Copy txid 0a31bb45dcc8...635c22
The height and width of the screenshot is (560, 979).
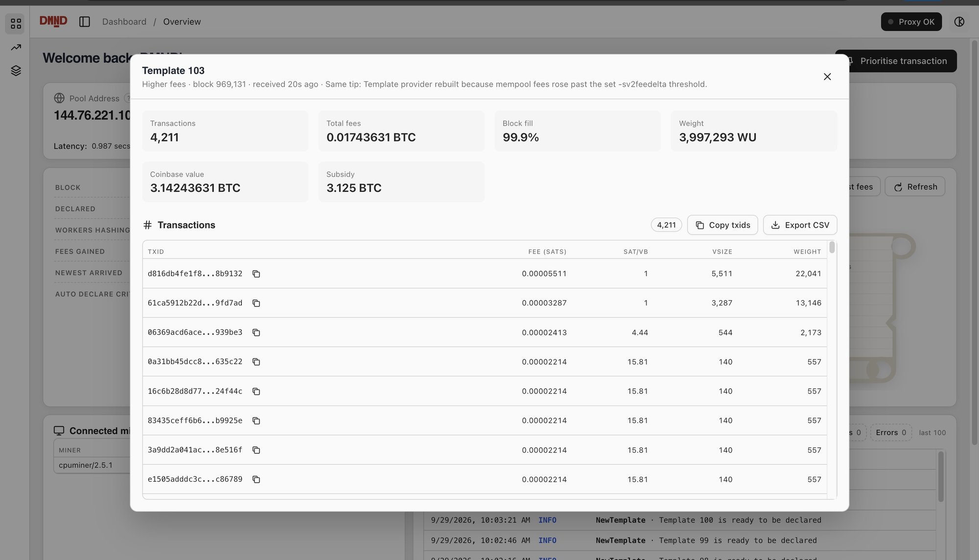(x=256, y=362)
